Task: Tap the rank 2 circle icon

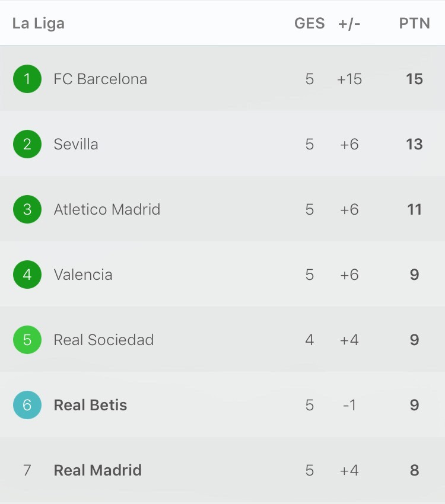Action: 27,144
